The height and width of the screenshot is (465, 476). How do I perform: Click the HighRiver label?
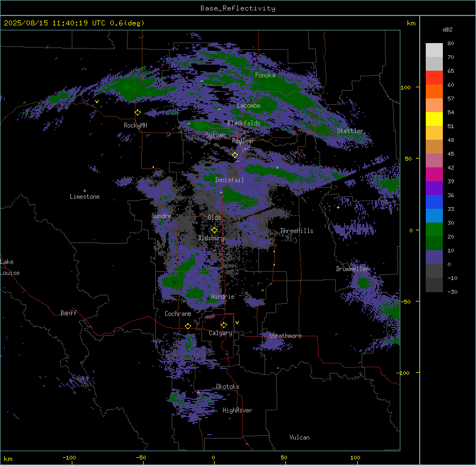237,410
